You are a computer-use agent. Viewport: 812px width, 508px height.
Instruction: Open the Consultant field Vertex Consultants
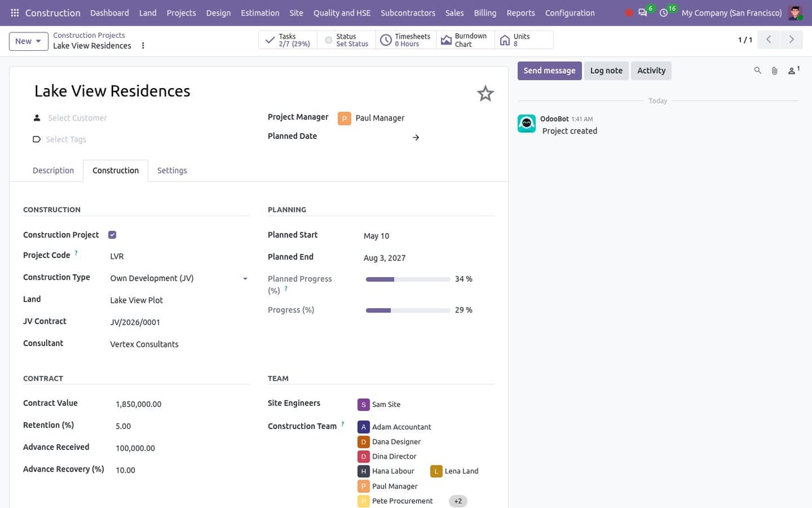click(179, 344)
